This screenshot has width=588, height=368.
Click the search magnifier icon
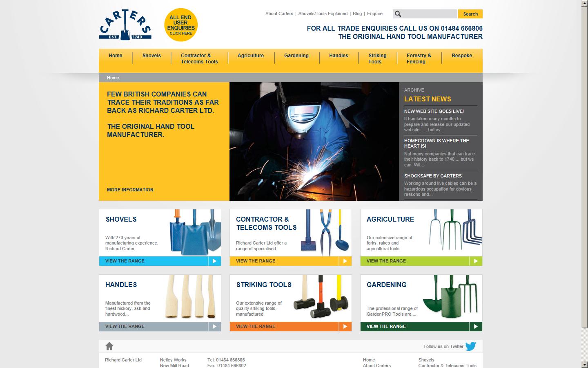pos(398,13)
